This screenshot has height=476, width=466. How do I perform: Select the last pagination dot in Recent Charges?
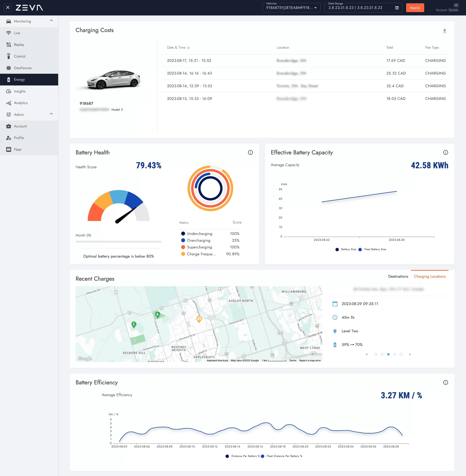(x=401, y=354)
